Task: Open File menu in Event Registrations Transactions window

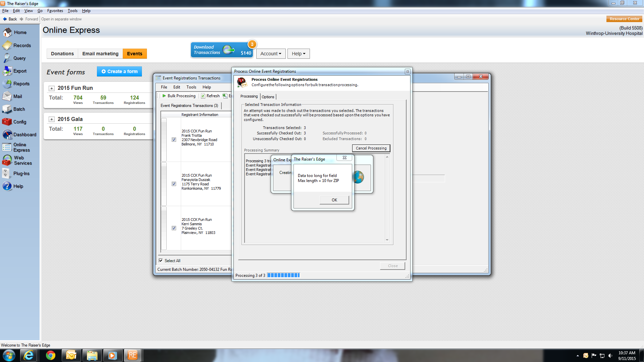Action: 164,87
